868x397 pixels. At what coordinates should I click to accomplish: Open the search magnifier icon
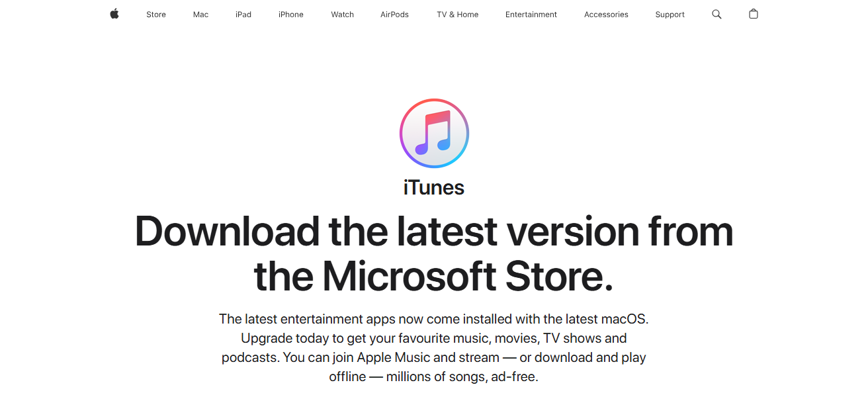[x=716, y=14]
